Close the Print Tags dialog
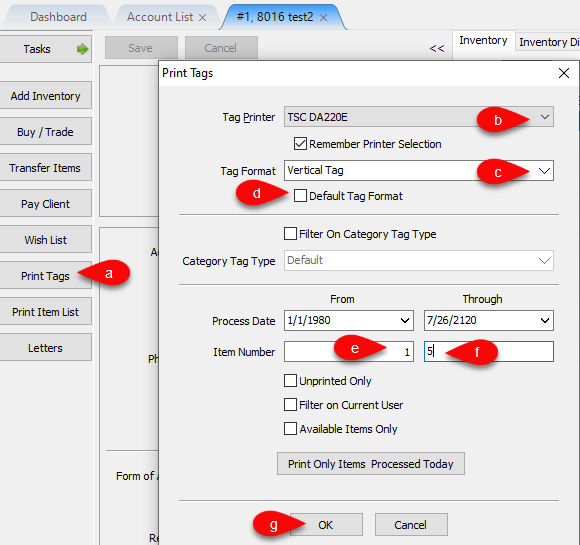 564,73
